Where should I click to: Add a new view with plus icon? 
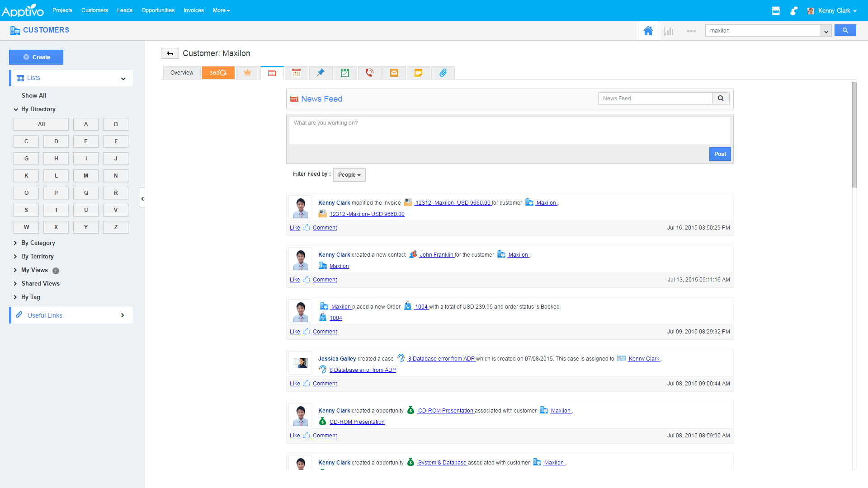pos(56,271)
